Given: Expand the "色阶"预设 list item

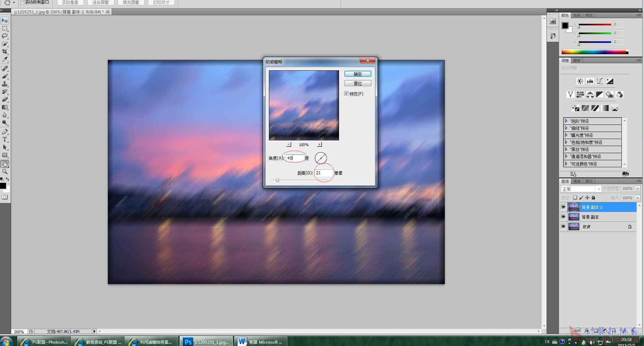Looking at the screenshot, I should point(566,121).
